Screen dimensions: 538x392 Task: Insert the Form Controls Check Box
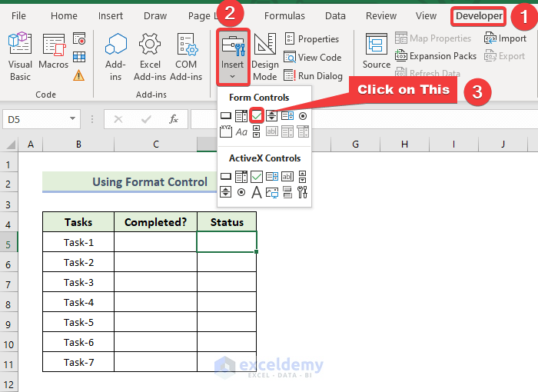pyautogui.click(x=256, y=116)
